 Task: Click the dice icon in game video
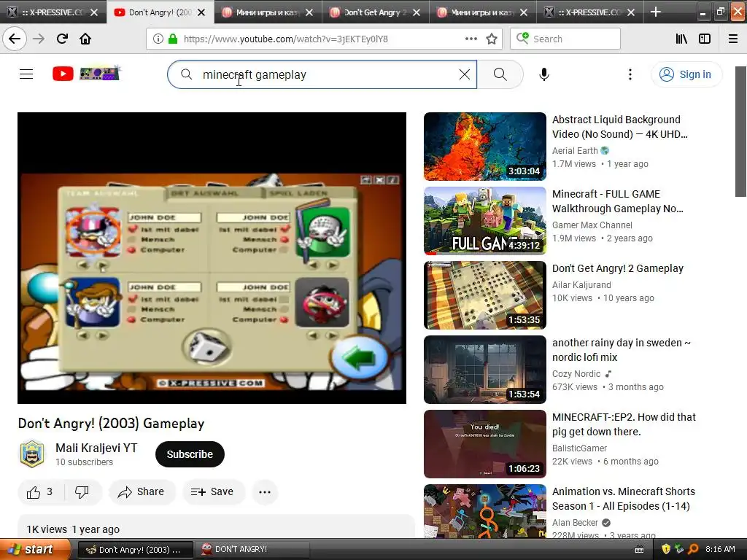207,346
